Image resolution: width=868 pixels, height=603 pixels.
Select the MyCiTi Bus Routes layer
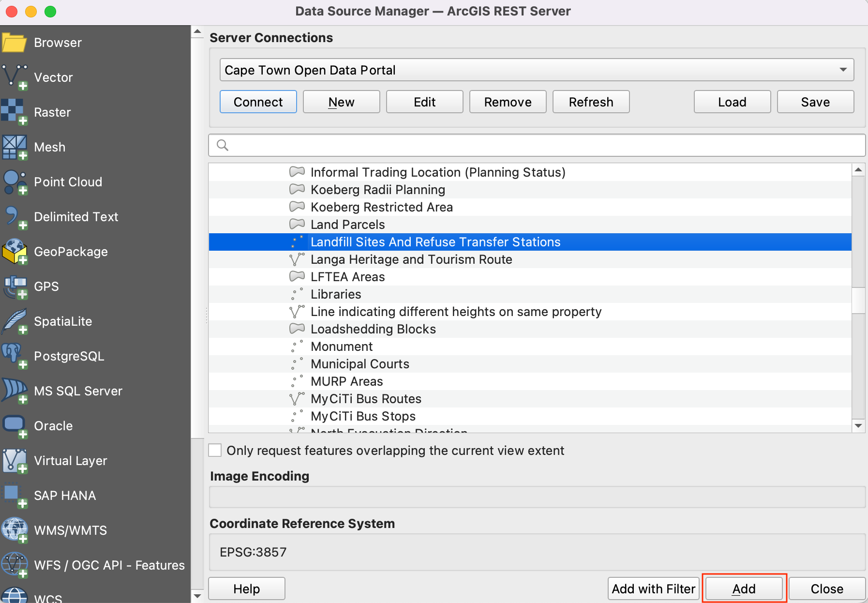click(x=366, y=399)
